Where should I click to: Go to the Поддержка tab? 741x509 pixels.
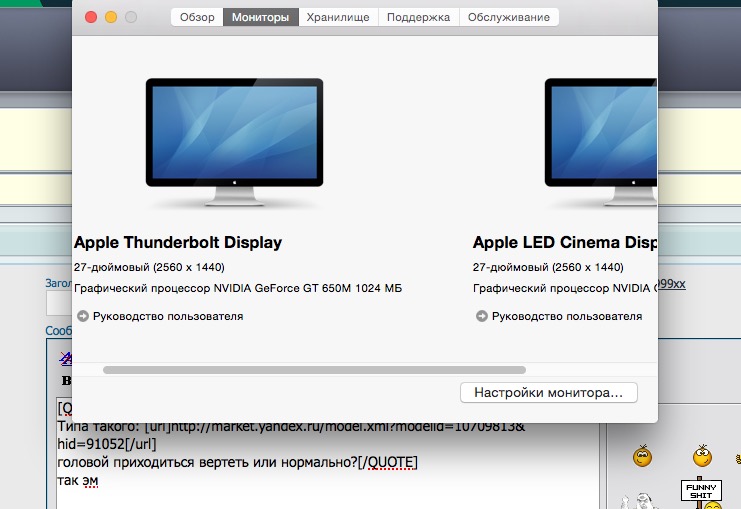420,17
